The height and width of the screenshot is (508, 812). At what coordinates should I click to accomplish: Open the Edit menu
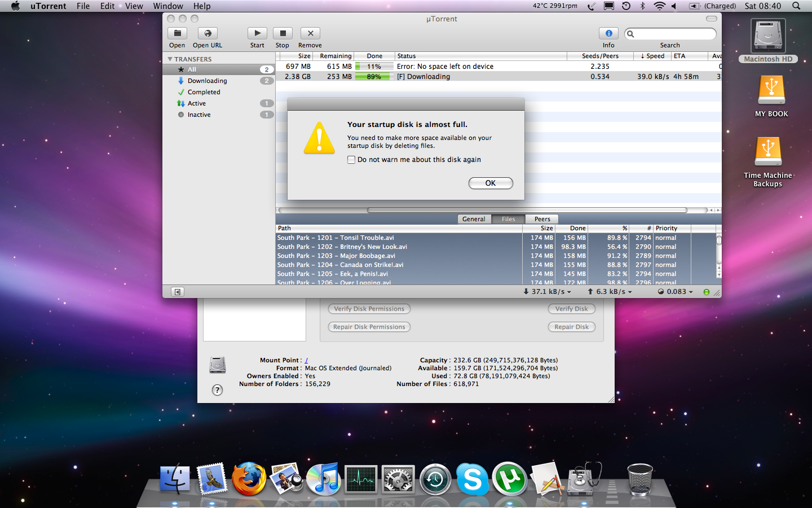tap(107, 6)
